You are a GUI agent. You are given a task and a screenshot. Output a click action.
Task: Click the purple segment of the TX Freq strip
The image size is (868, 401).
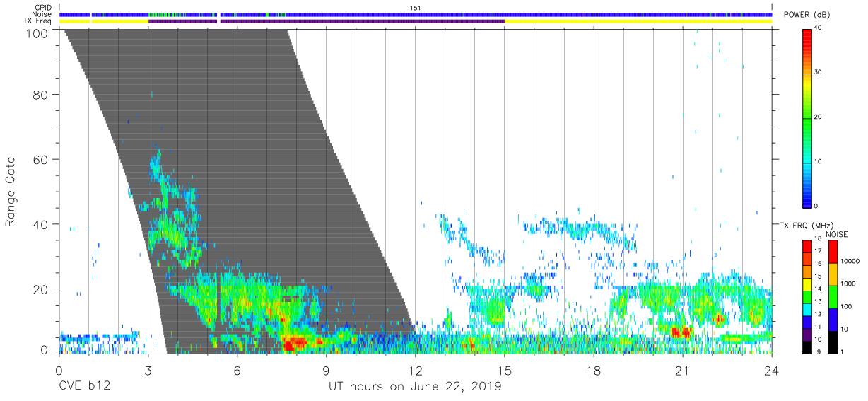325,21
